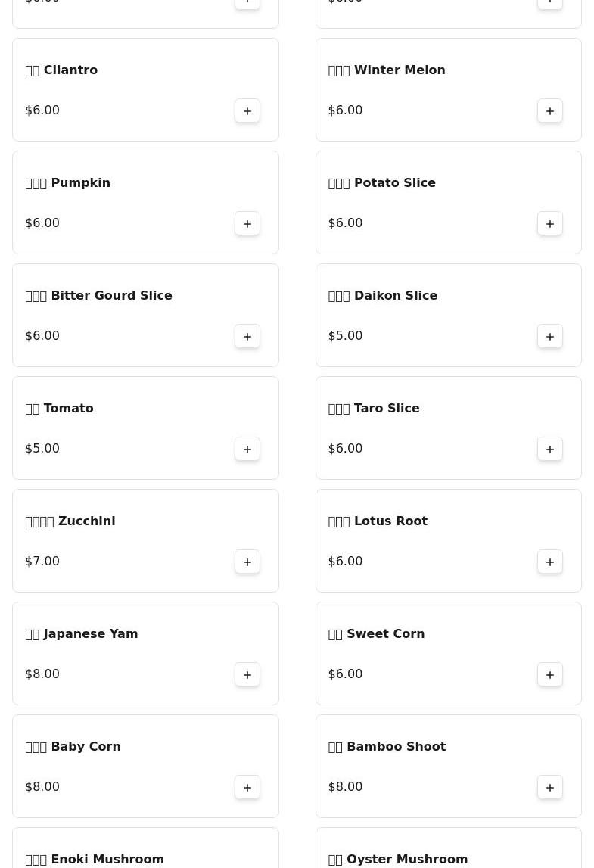This screenshot has width=594, height=868.
Task: Add Tomato with its plus button
Action: [247, 449]
